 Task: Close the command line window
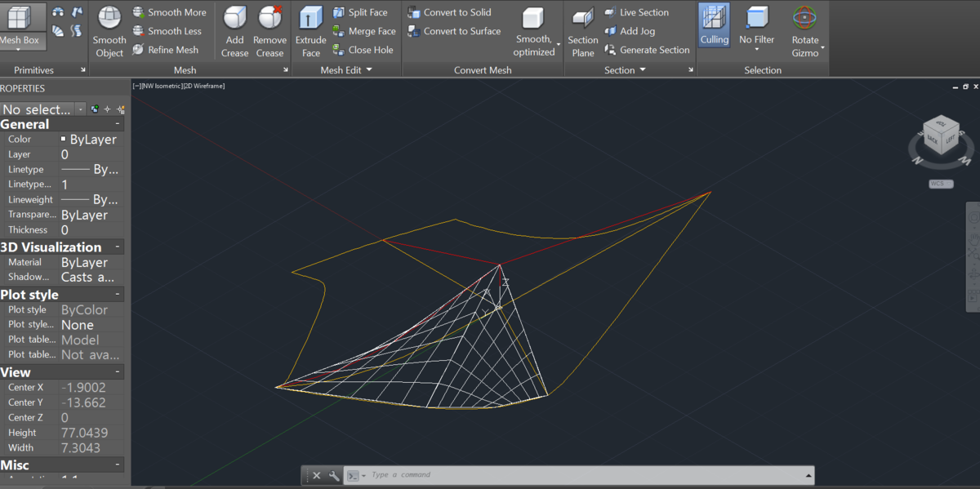(x=317, y=475)
